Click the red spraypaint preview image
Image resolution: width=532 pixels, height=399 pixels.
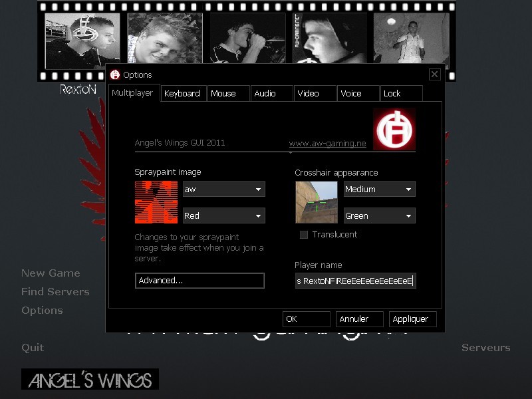click(x=156, y=202)
